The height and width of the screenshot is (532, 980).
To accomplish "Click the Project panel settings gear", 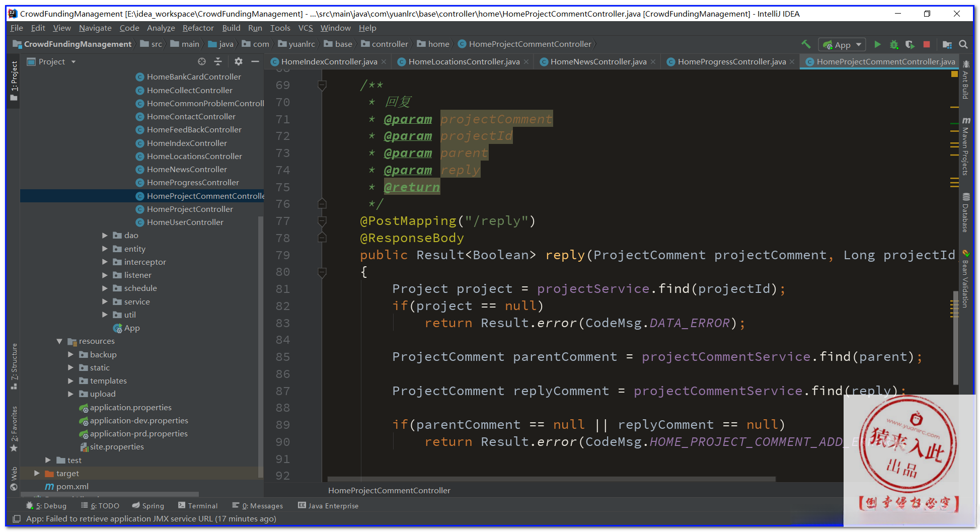I will point(238,61).
